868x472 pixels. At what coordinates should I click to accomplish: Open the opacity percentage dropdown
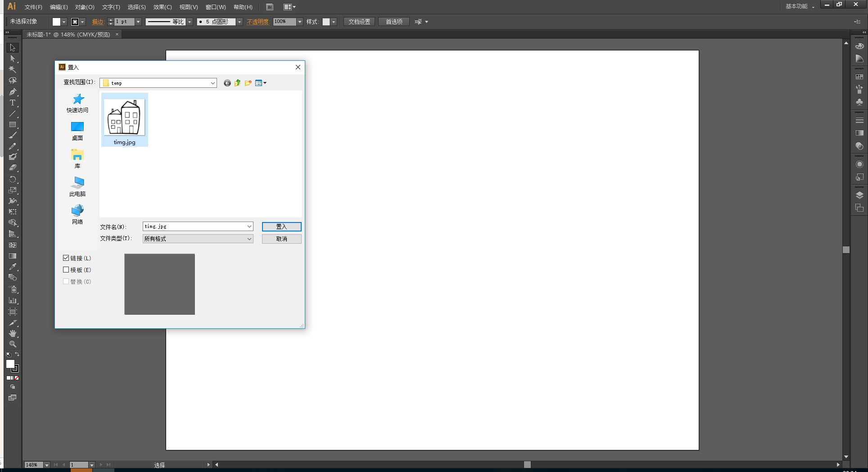pyautogui.click(x=299, y=21)
